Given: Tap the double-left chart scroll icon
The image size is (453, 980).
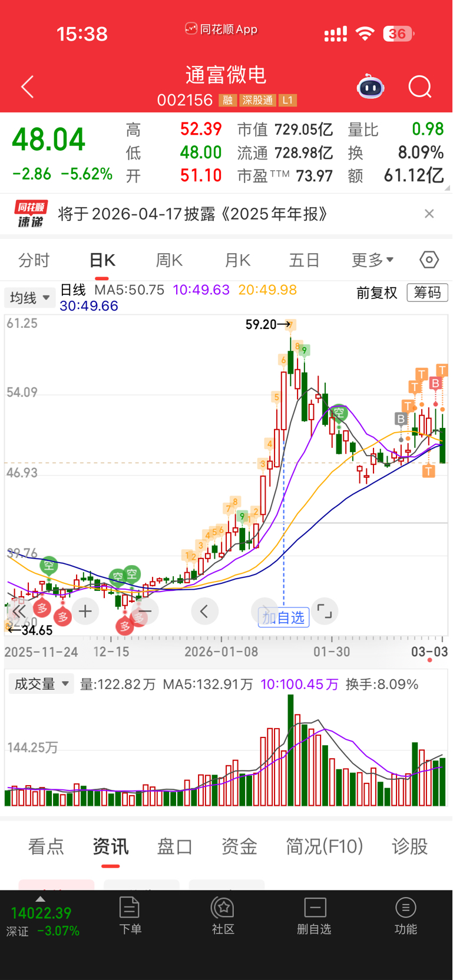Looking at the screenshot, I should tap(18, 612).
